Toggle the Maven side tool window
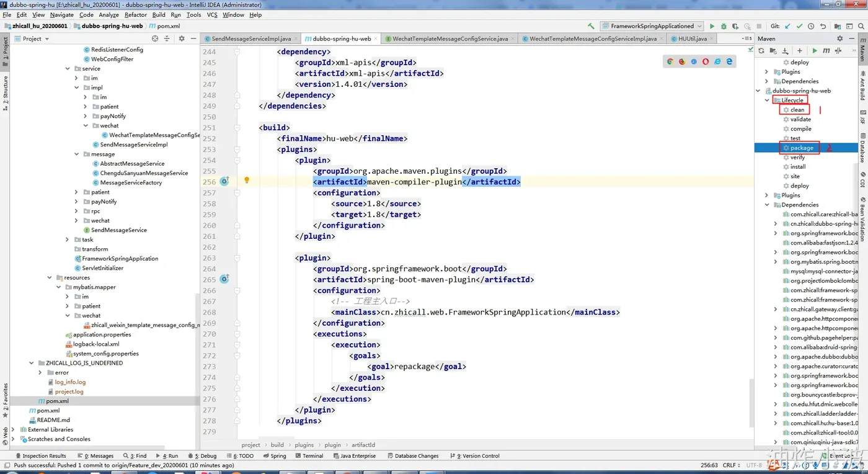868x474 pixels. pyautogui.click(x=862, y=48)
